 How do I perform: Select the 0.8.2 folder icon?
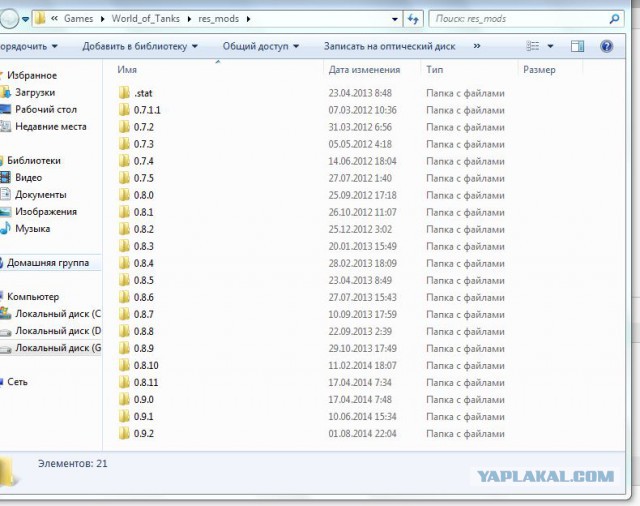[x=124, y=229]
